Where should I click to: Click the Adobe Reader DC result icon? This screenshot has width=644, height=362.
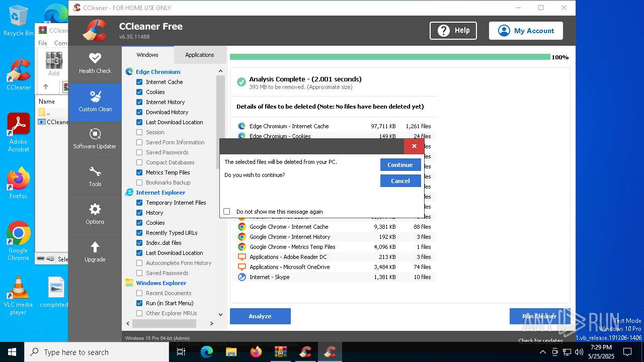242,257
